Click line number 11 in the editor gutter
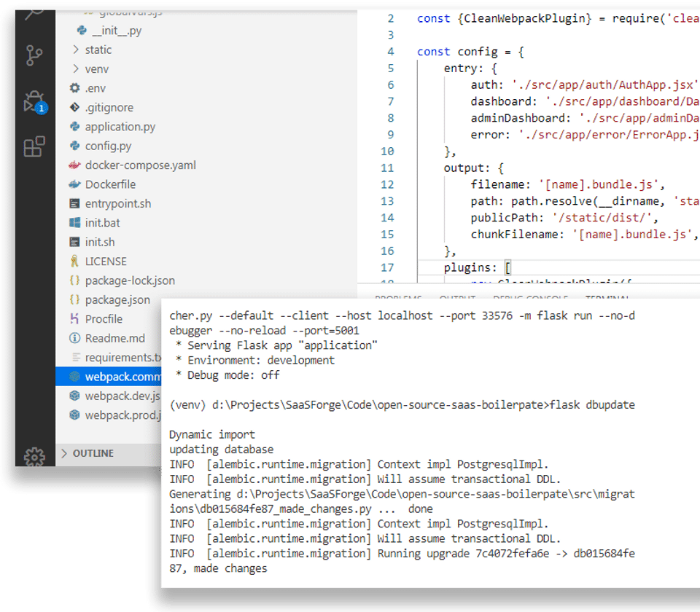 click(x=387, y=168)
